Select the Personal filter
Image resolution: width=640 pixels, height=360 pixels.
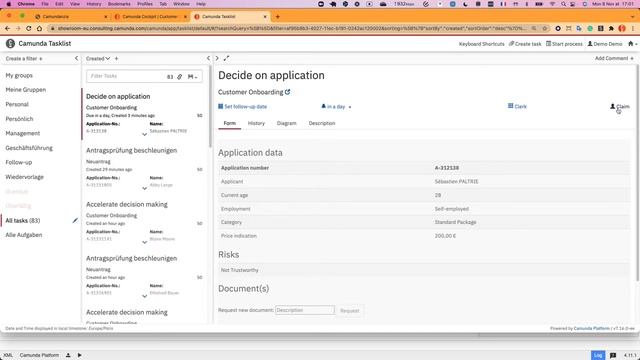tap(17, 104)
